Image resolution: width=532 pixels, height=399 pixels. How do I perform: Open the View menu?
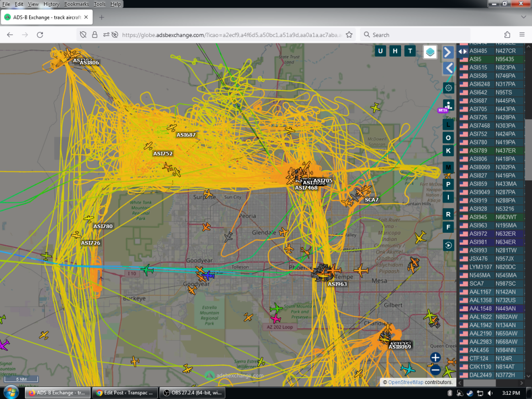coord(33,4)
